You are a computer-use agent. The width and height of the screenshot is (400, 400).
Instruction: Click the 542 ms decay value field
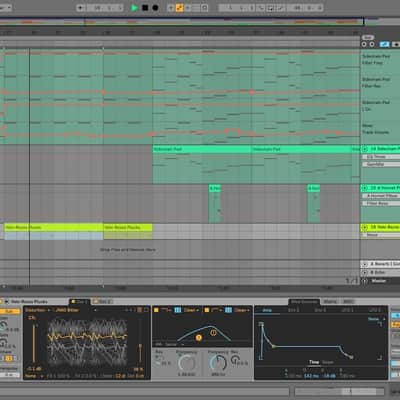point(310,376)
